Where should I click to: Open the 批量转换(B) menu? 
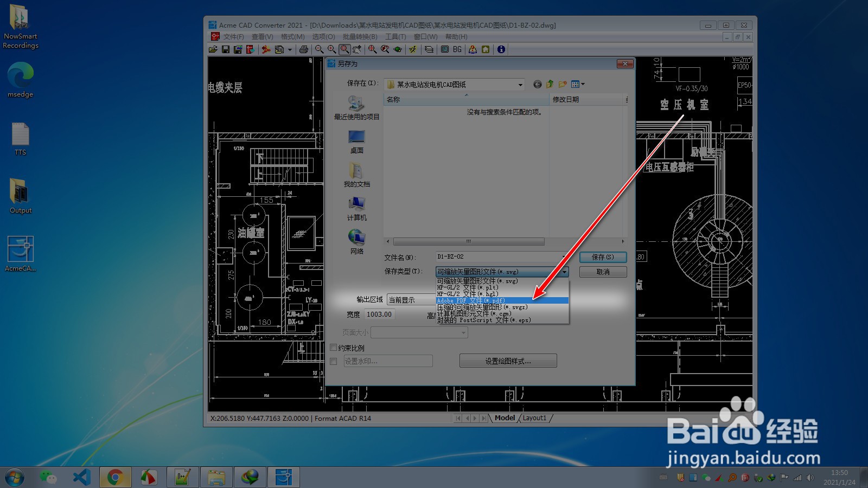[360, 37]
